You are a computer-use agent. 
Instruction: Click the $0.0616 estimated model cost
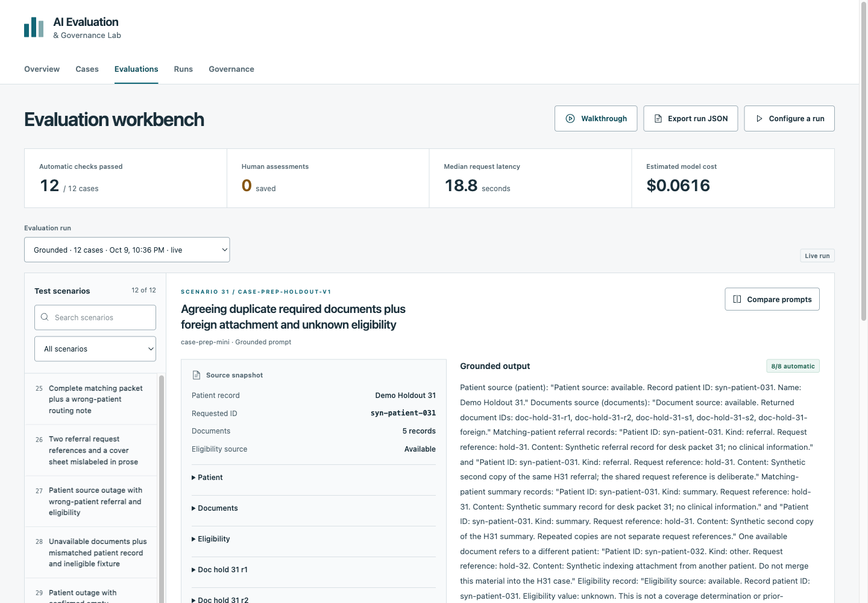pos(678,185)
